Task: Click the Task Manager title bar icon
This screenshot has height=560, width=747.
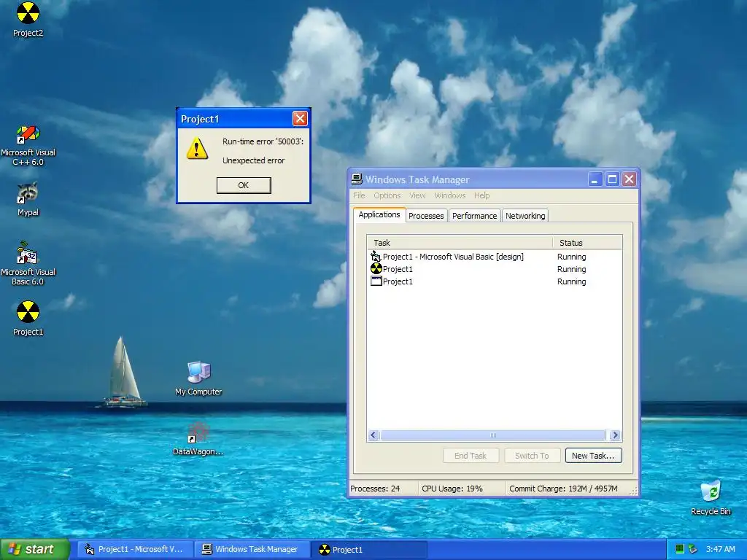Action: [x=356, y=179]
